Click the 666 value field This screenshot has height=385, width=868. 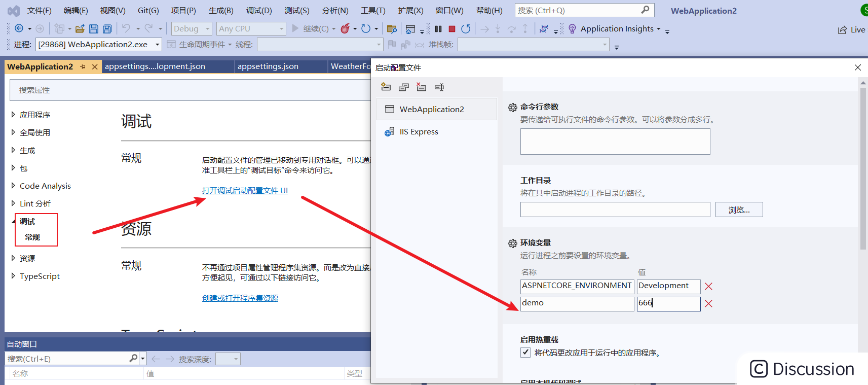coord(668,304)
